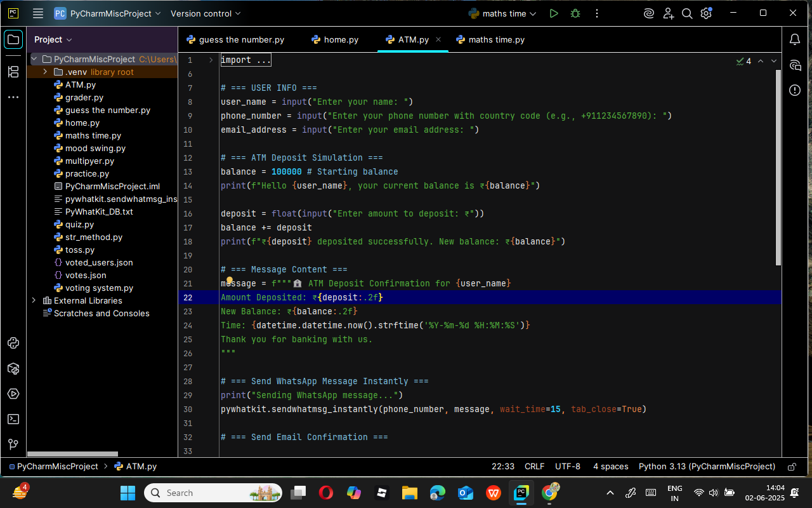Open the Python Console tool window

click(x=13, y=344)
